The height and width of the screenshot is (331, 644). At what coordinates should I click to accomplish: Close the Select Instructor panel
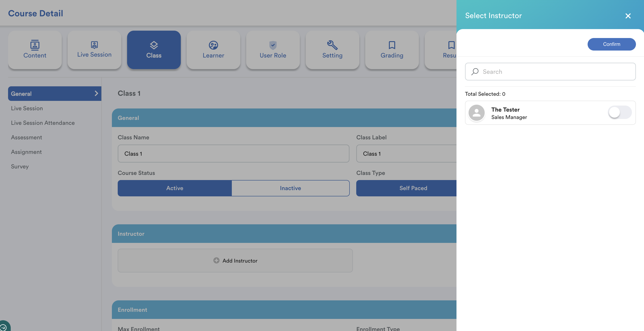(628, 16)
